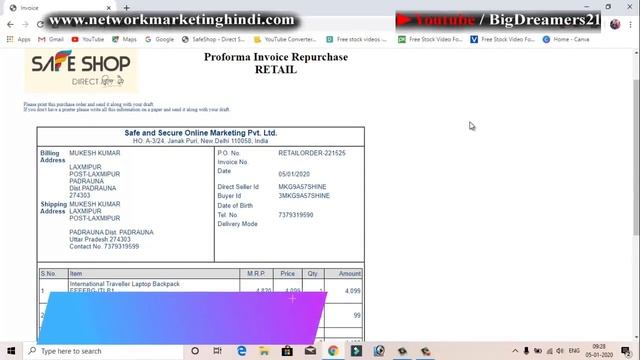This screenshot has width=640, height=360.
Task: Select the P.O. number RETAILORDER-221525
Action: 312,153
